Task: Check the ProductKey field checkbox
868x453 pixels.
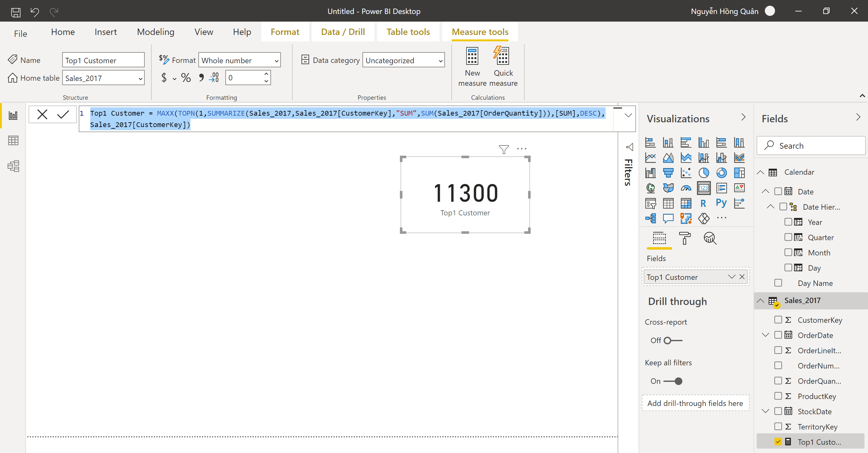Action: 778,396
